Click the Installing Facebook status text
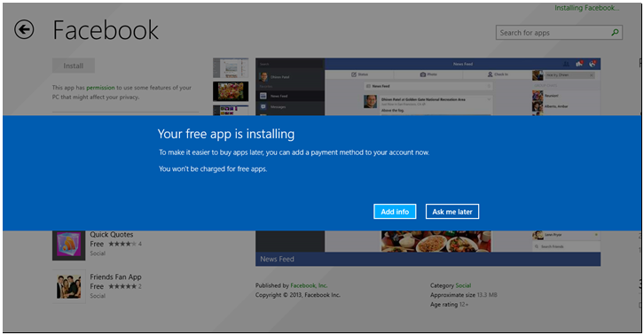Viewport: 644px width, 335px height. (x=587, y=8)
